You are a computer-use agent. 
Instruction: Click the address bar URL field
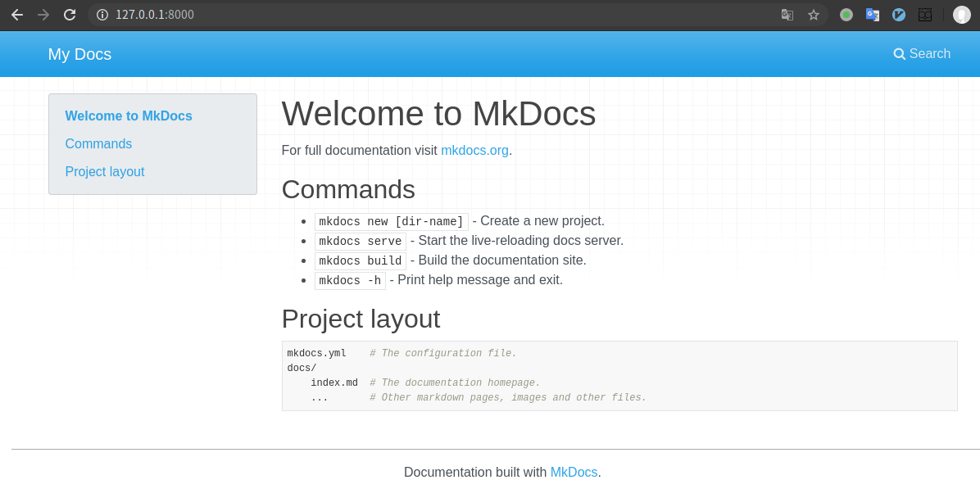pos(410,15)
